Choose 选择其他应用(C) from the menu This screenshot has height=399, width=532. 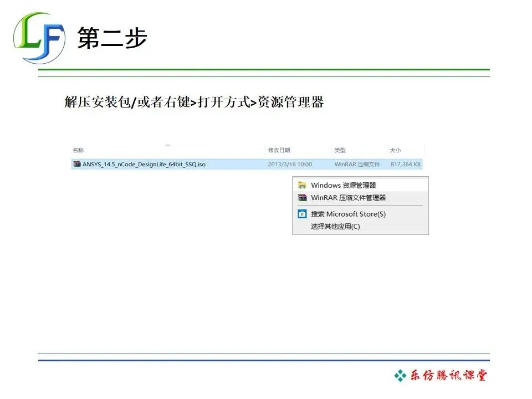[360, 226]
